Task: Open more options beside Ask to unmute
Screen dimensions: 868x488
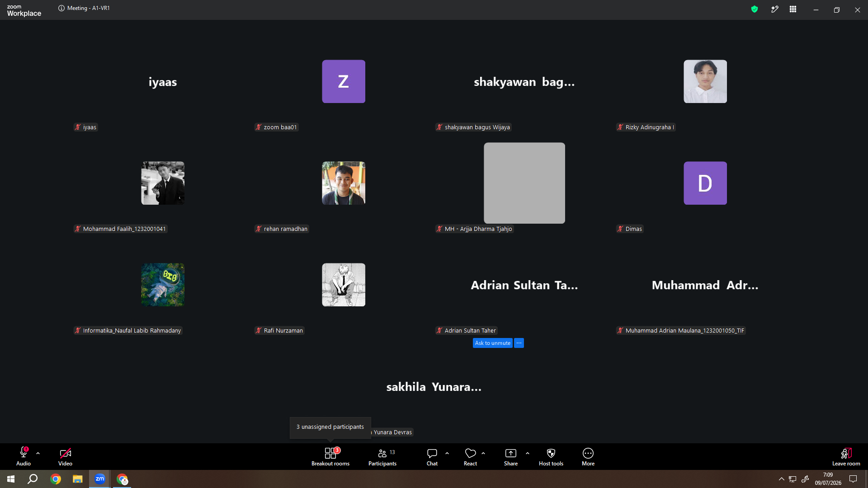Action: click(x=519, y=343)
